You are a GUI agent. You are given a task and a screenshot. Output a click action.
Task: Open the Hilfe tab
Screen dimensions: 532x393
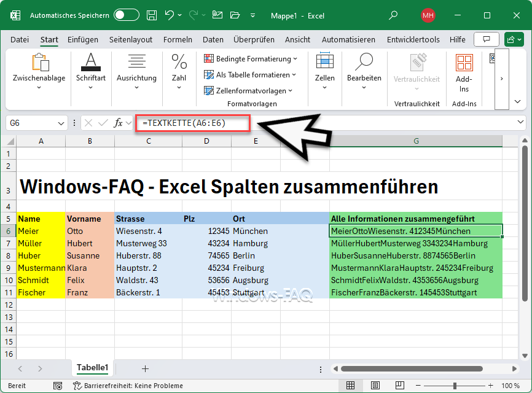[457, 40]
